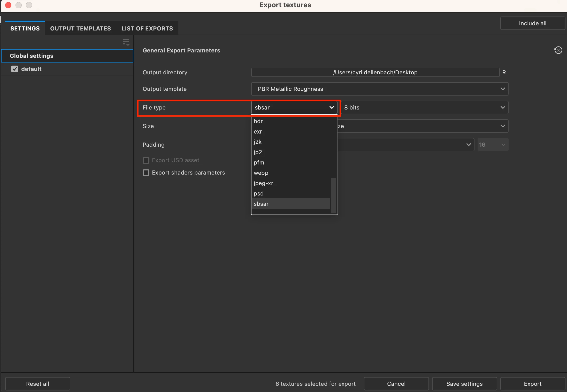Enable Export shaders parameters checkbox

pos(146,173)
